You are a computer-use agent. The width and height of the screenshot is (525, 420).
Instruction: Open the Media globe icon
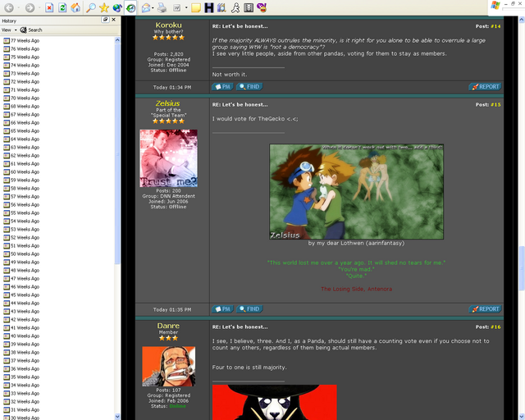click(117, 7)
